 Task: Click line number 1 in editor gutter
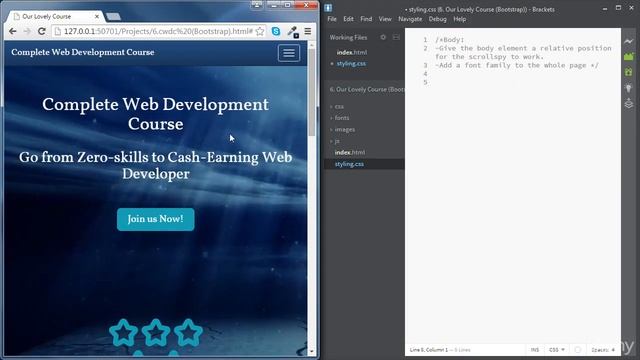coord(425,40)
